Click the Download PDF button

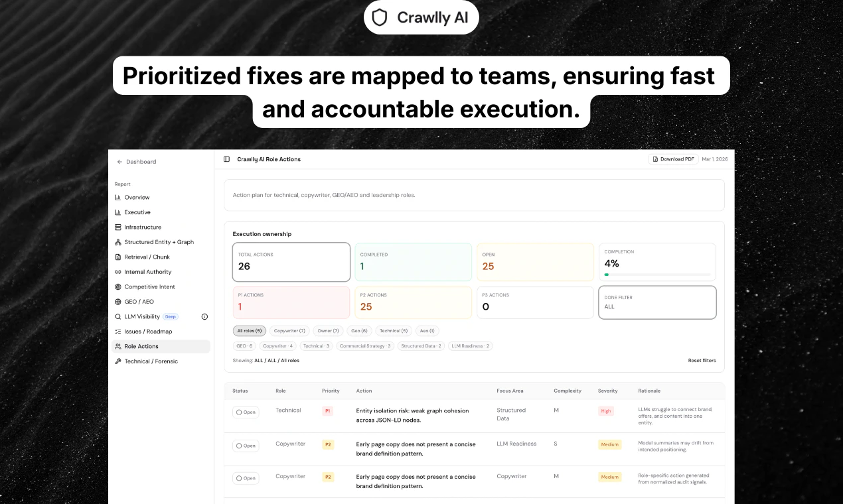pos(673,159)
